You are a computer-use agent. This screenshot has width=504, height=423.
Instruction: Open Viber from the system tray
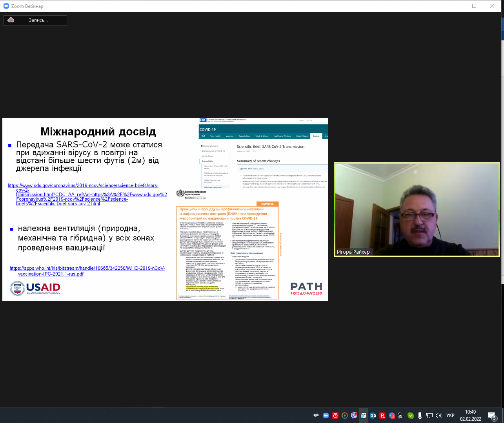coord(354,416)
